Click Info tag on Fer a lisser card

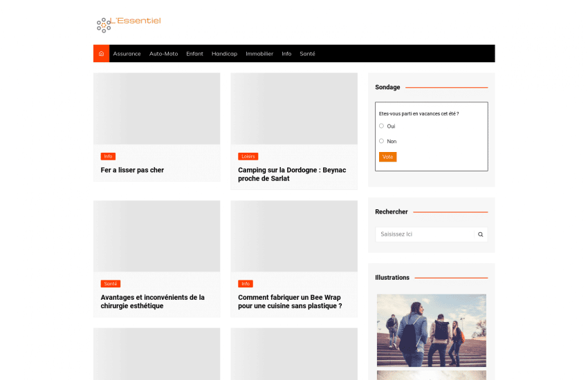(108, 157)
